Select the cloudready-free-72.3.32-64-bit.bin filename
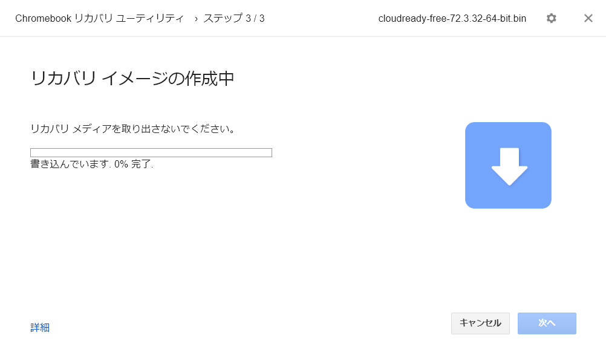This screenshot has width=606, height=364. 452,19
